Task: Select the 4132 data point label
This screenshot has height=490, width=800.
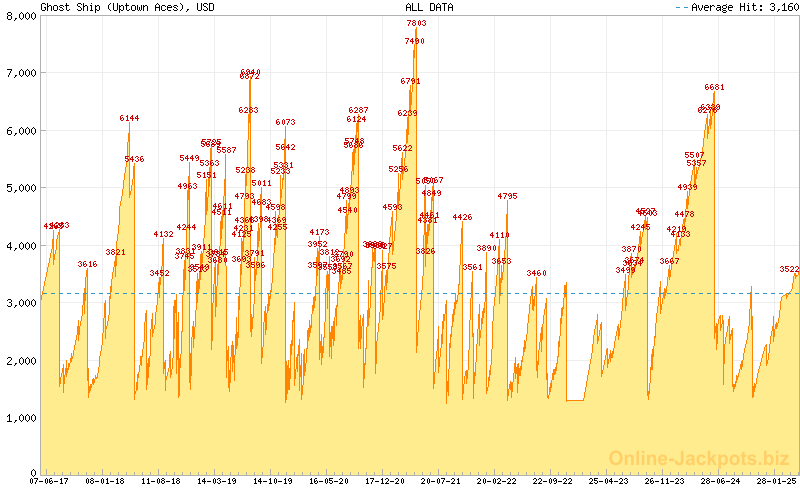Action: click(163, 234)
